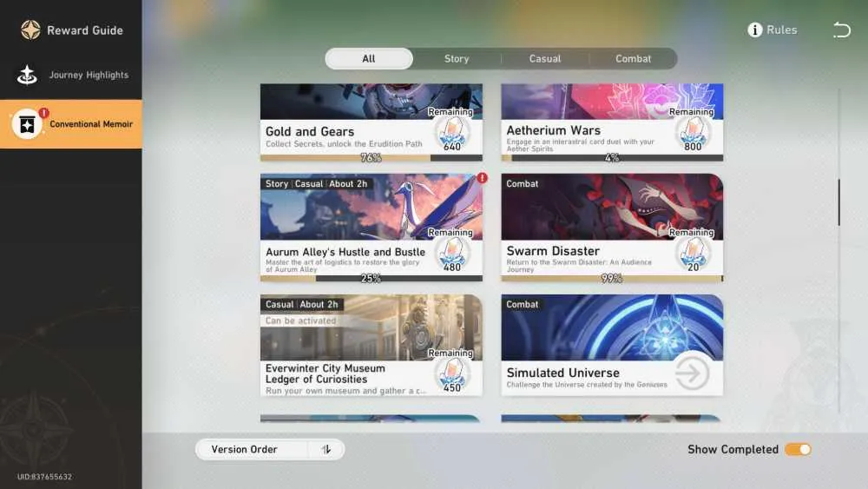Switch to the Combat tab
The image size is (868, 489).
tap(633, 59)
